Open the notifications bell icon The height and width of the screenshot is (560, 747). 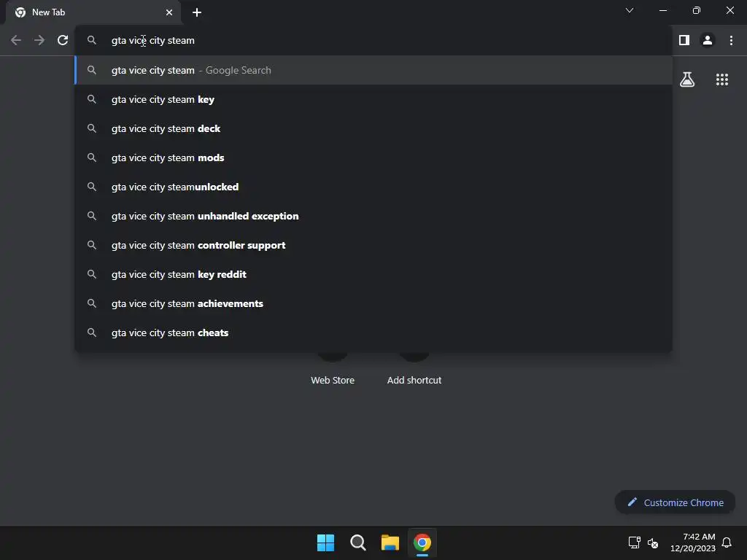pos(727,542)
